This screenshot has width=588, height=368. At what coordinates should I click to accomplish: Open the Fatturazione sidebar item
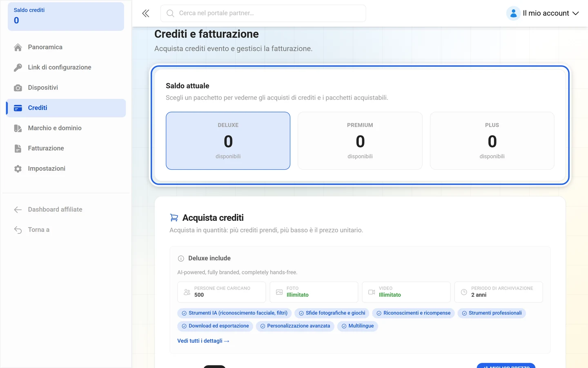(x=66, y=148)
